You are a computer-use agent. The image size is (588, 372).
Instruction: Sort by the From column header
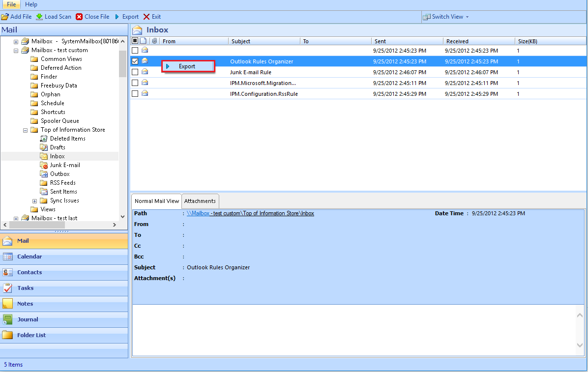coord(194,41)
